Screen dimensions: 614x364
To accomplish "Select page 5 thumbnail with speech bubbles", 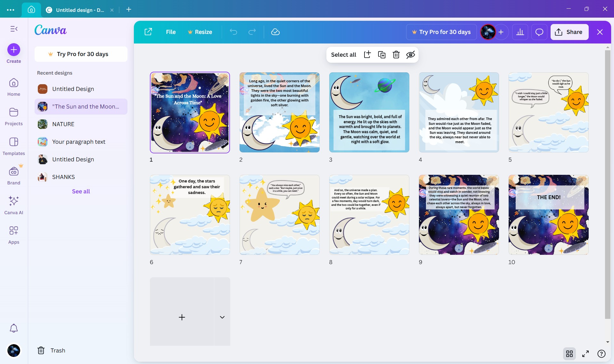I will click(549, 112).
